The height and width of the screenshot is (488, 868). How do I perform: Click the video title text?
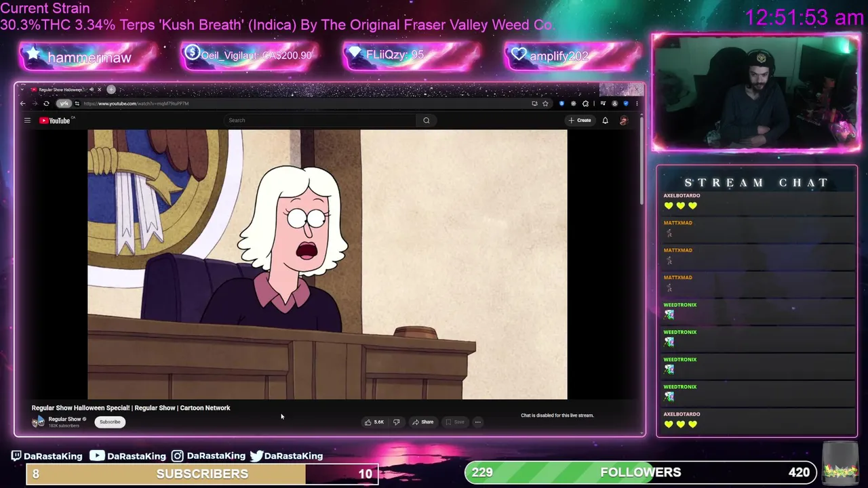[131, 408]
